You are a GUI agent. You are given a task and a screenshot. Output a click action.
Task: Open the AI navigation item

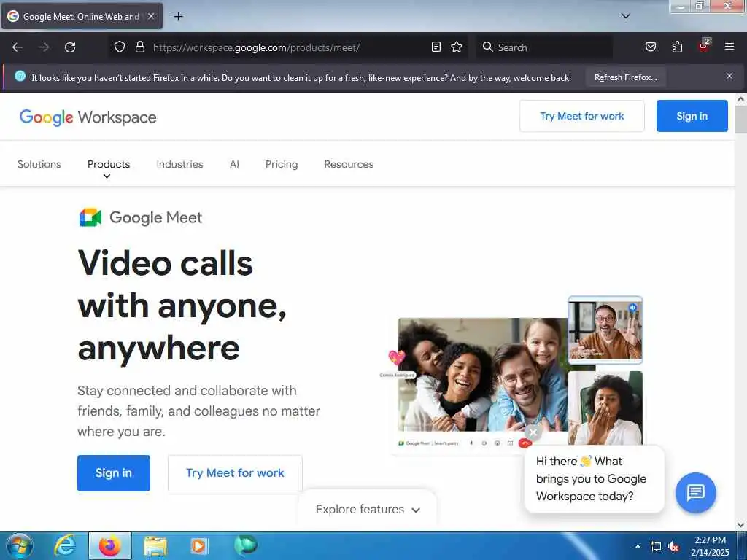pyautogui.click(x=234, y=164)
